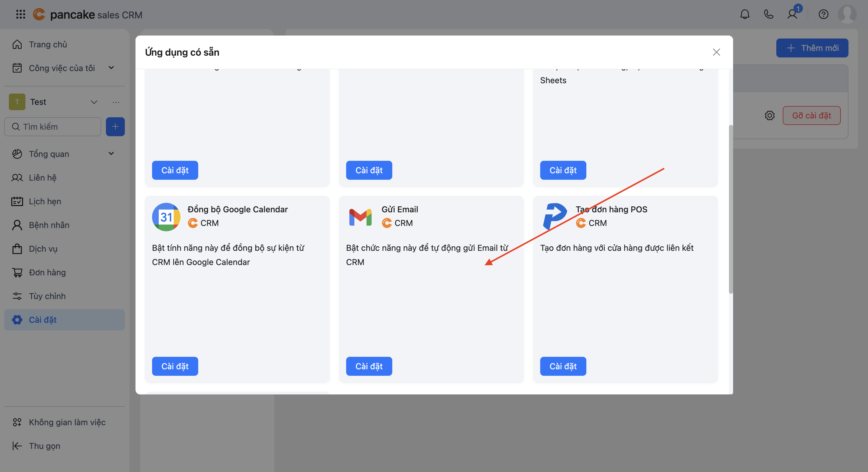Open Đơn hàng in the sidebar
The height and width of the screenshot is (472, 868).
47,272
